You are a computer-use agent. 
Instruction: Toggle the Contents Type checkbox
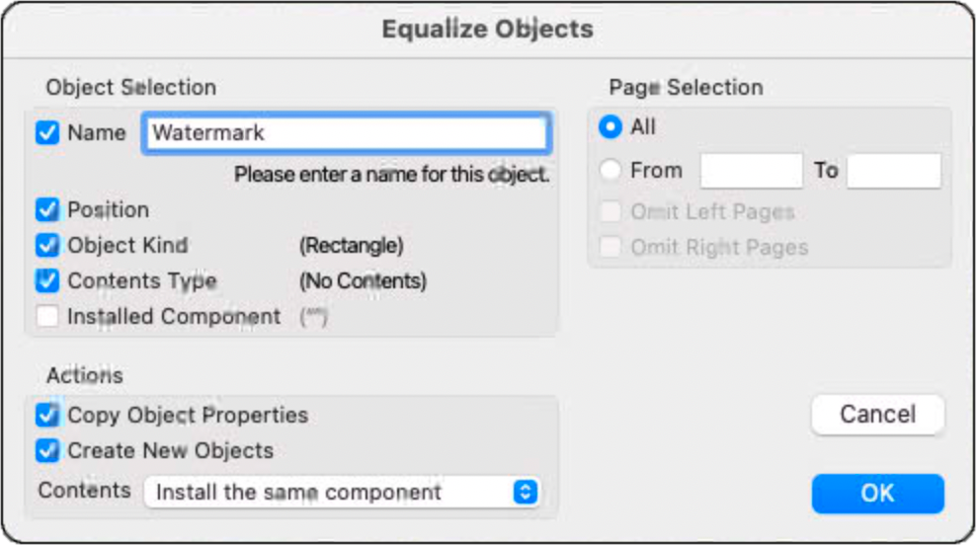(47, 280)
